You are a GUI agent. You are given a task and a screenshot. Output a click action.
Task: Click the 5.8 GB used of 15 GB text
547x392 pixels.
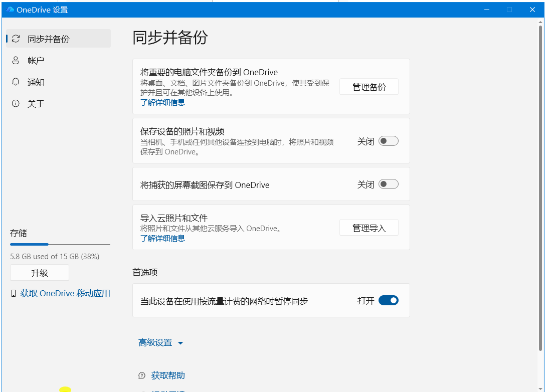point(55,257)
